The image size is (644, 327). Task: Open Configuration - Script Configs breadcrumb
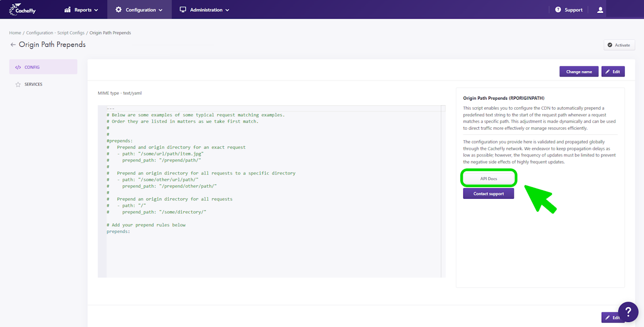pyautogui.click(x=55, y=33)
